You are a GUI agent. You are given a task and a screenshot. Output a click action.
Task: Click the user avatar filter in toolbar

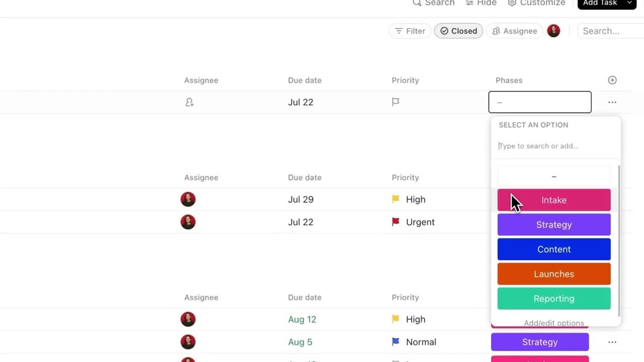(x=553, y=31)
